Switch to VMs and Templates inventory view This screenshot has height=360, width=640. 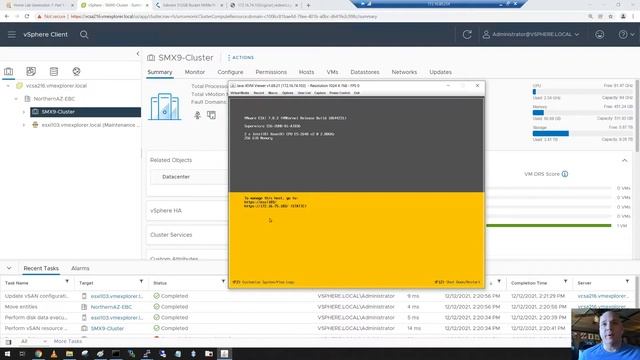[x=31, y=71]
